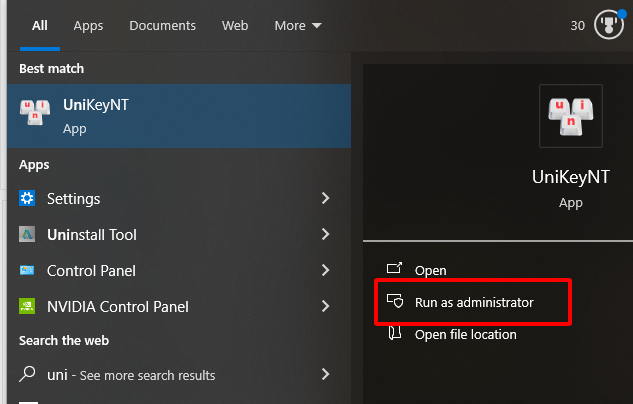Expand the More dropdown filter
The width and height of the screenshot is (633, 404).
point(298,25)
